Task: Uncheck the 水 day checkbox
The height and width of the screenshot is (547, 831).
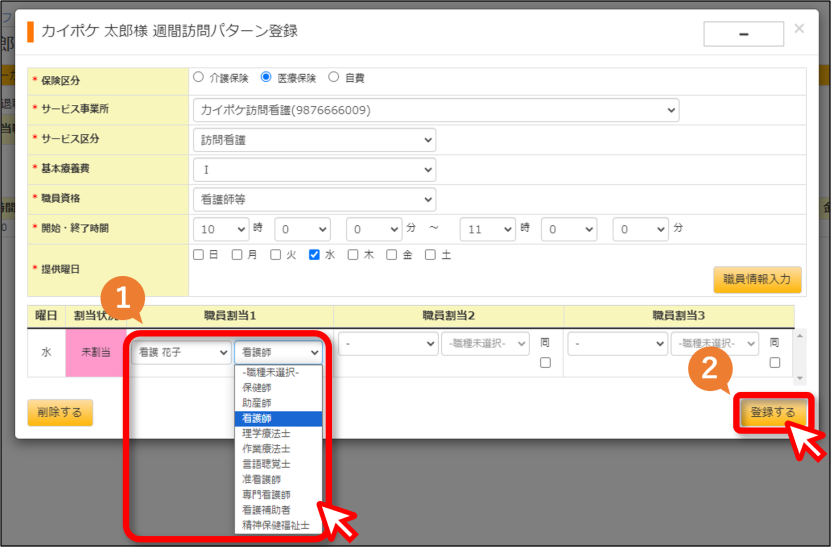Action: (314, 255)
